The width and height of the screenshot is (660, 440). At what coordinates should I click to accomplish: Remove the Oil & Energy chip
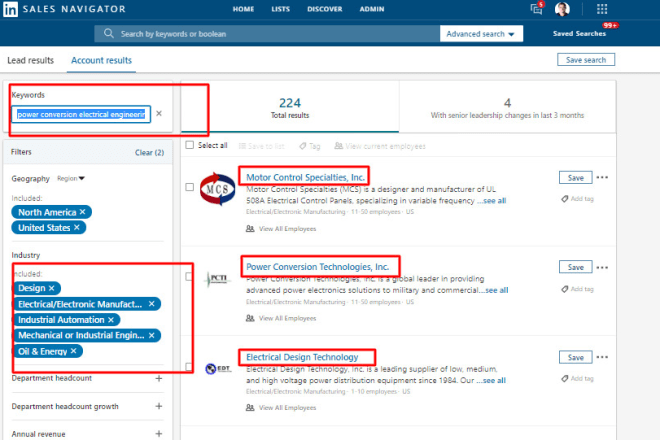click(x=74, y=351)
